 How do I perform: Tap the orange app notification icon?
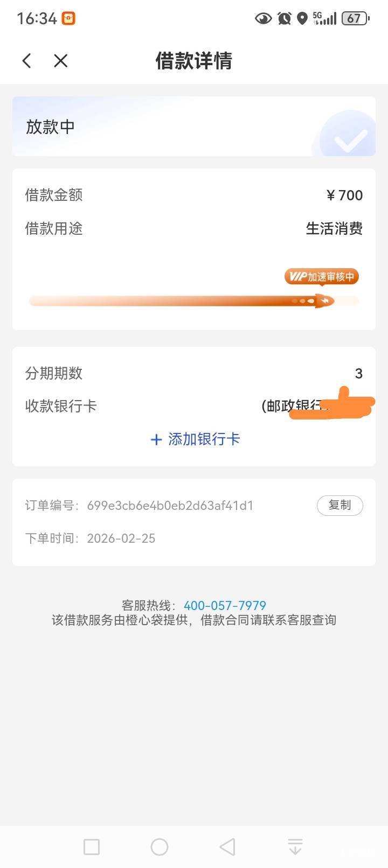pyautogui.click(x=68, y=18)
